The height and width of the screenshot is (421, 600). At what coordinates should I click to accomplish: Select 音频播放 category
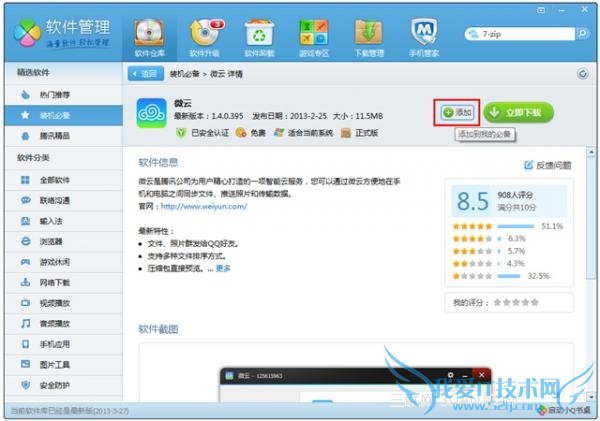point(64,324)
